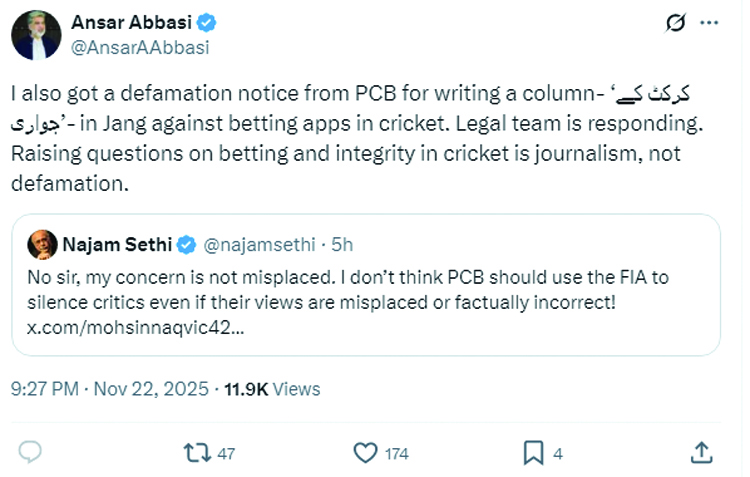Click the share upload icon
Screen dimensions: 750x477
pos(702,453)
